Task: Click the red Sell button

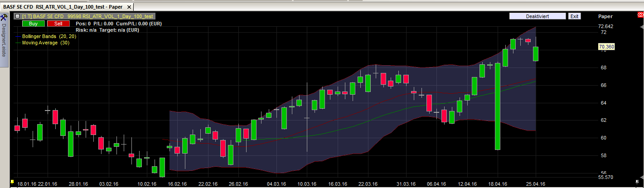Action: click(x=58, y=24)
